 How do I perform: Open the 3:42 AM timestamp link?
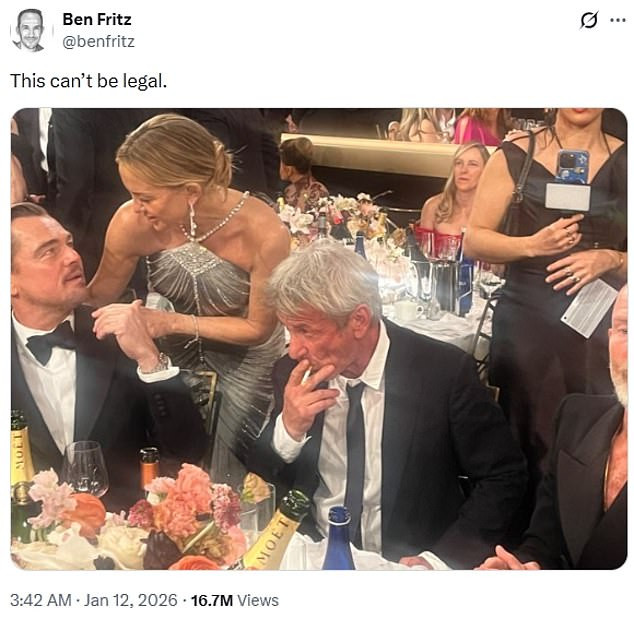40,600
